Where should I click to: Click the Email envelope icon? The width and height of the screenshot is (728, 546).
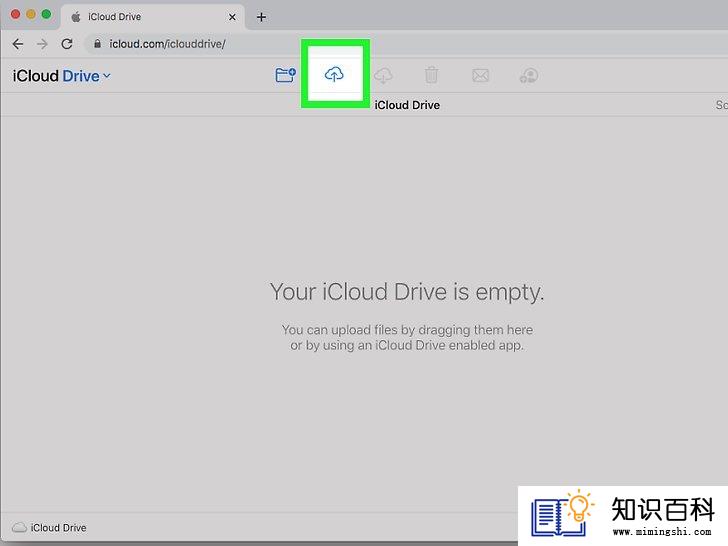coord(481,75)
